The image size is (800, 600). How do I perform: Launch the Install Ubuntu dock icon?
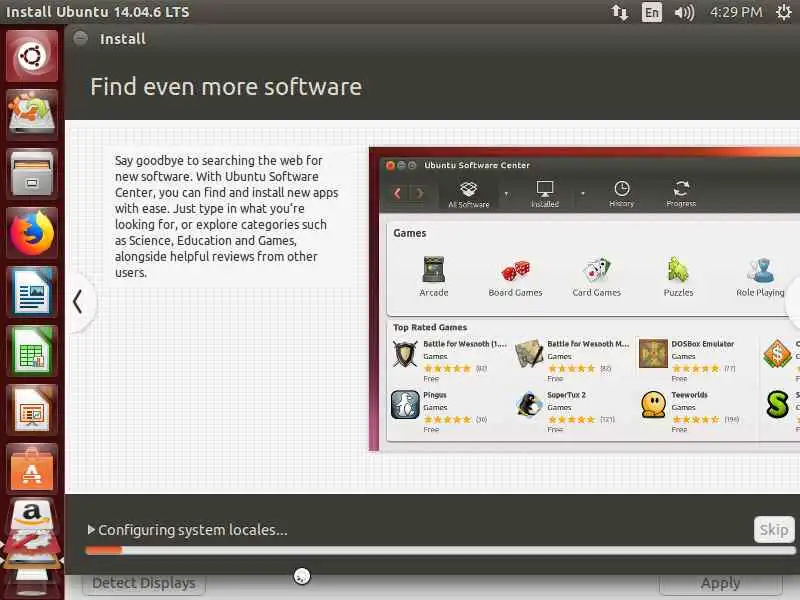point(32,114)
